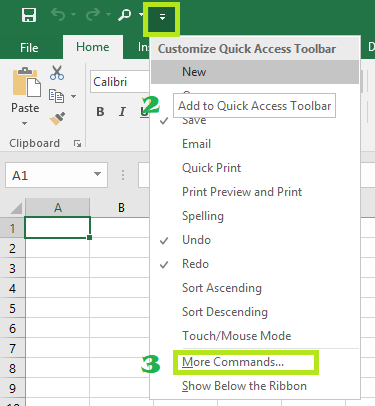The image size is (375, 406).
Task: Toggle Italic formatting
Action: [x=122, y=112]
